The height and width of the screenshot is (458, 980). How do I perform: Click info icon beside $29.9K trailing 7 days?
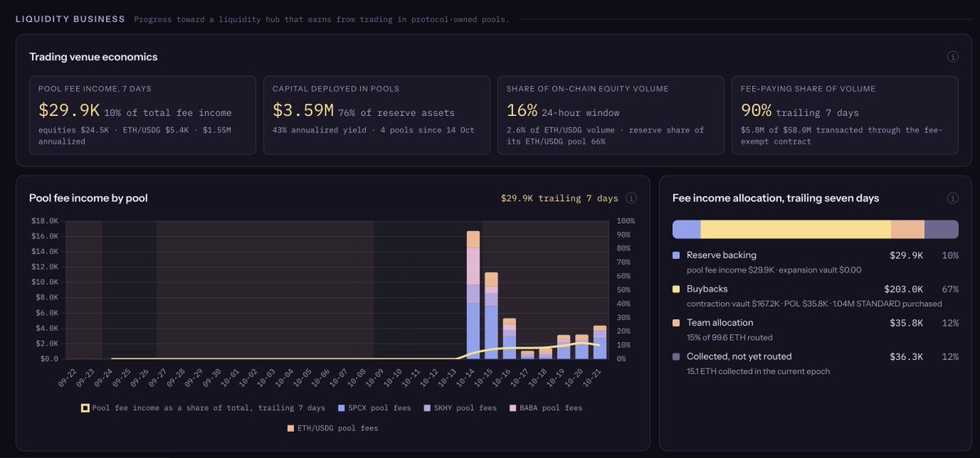tap(631, 198)
